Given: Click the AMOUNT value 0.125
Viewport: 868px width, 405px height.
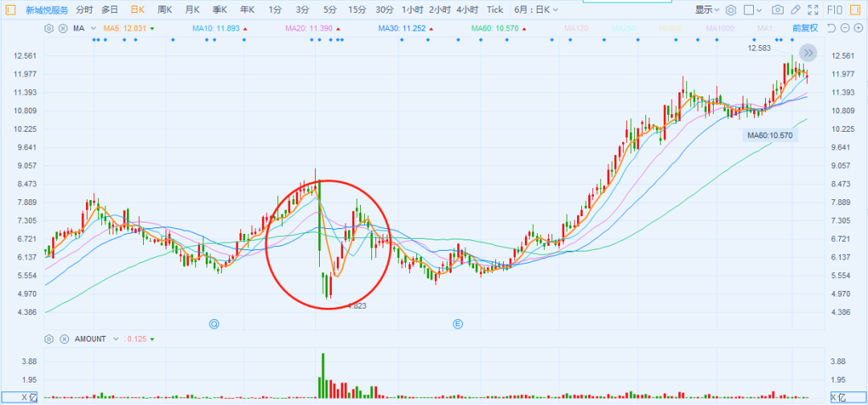Looking at the screenshot, I should 137,338.
